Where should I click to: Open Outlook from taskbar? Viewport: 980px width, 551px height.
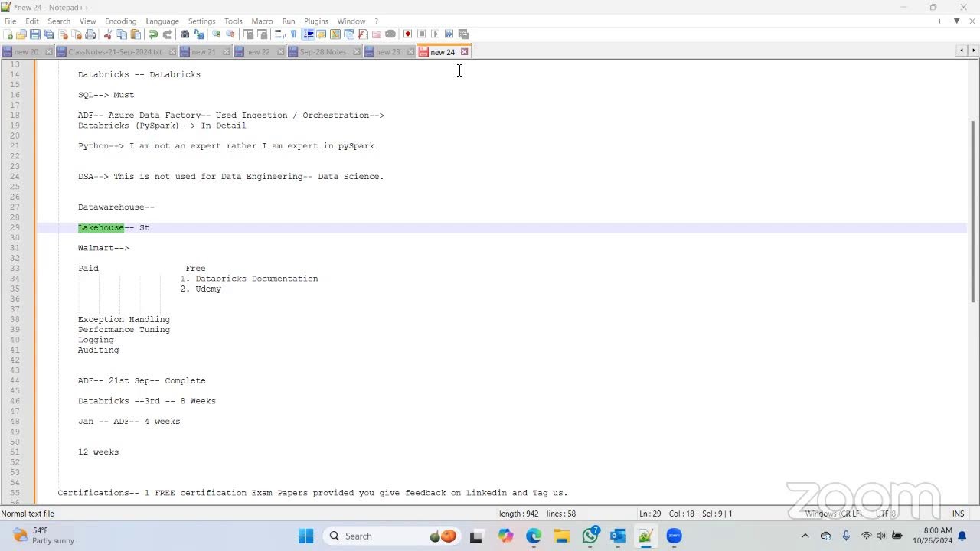[618, 536]
